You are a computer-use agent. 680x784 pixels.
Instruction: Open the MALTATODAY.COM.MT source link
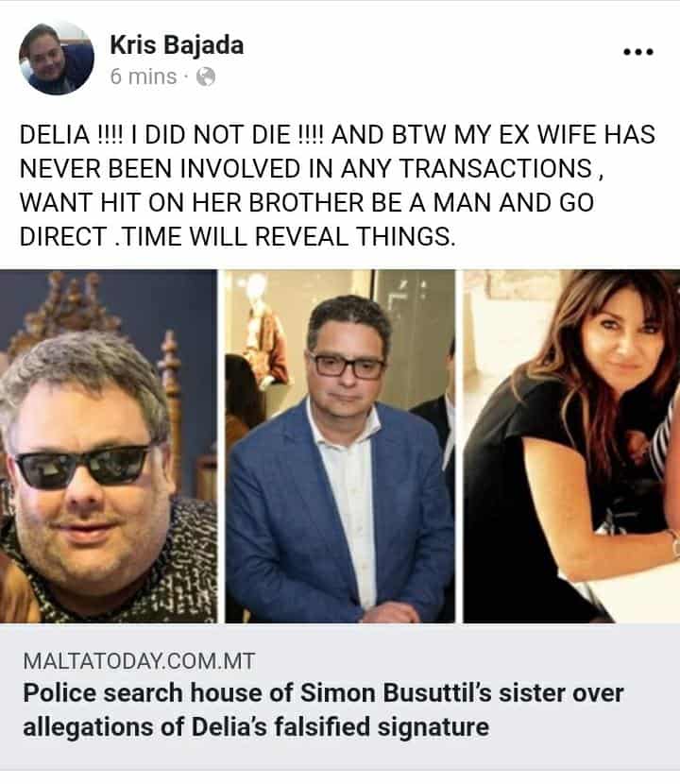point(139,661)
